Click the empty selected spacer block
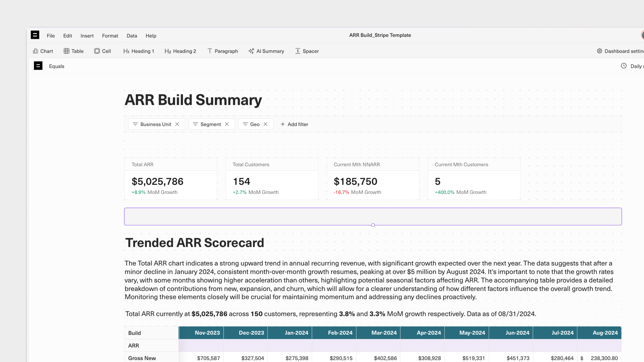 [x=373, y=216]
